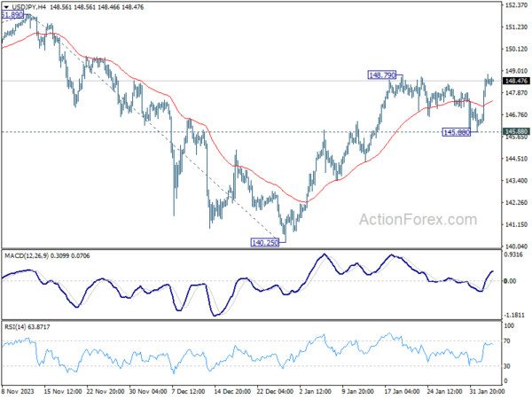This screenshot has height=399, width=532.
Task: Select the 143.400 price axis value
Action: tap(516, 181)
